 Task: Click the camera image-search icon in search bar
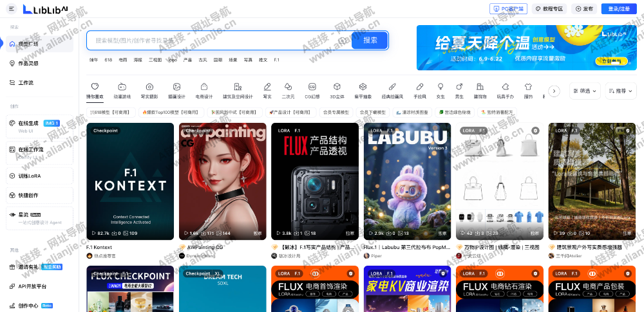pos(342,41)
